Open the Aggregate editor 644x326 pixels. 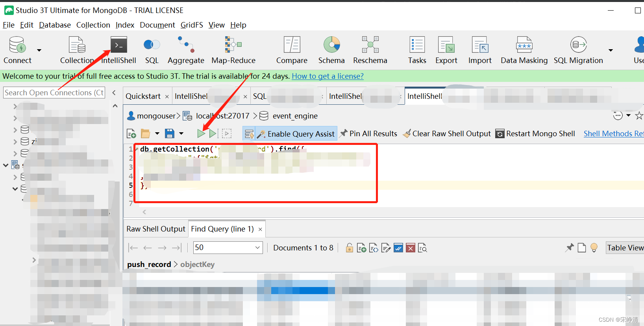(x=186, y=50)
